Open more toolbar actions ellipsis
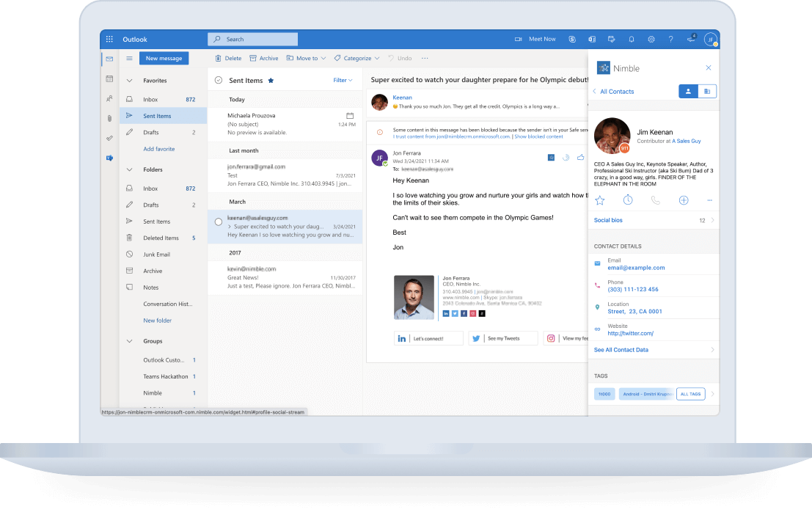Viewport: 812px width, 512px height. click(425, 59)
